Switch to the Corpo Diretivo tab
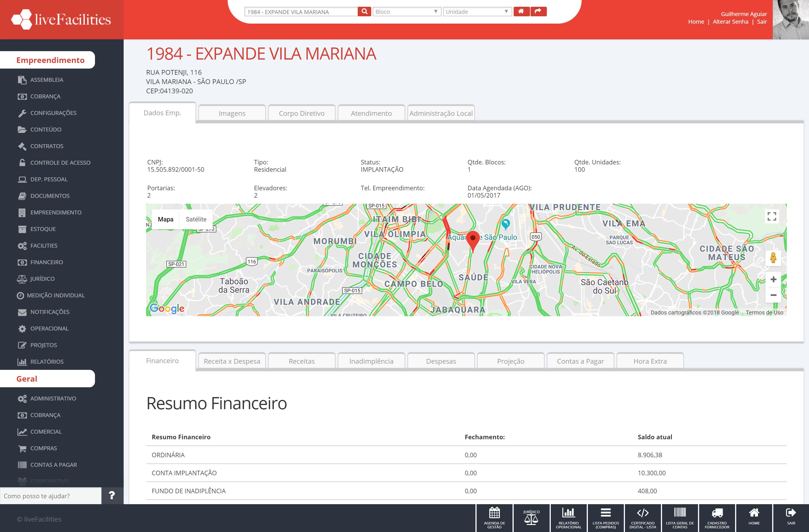809x532 pixels. [302, 113]
